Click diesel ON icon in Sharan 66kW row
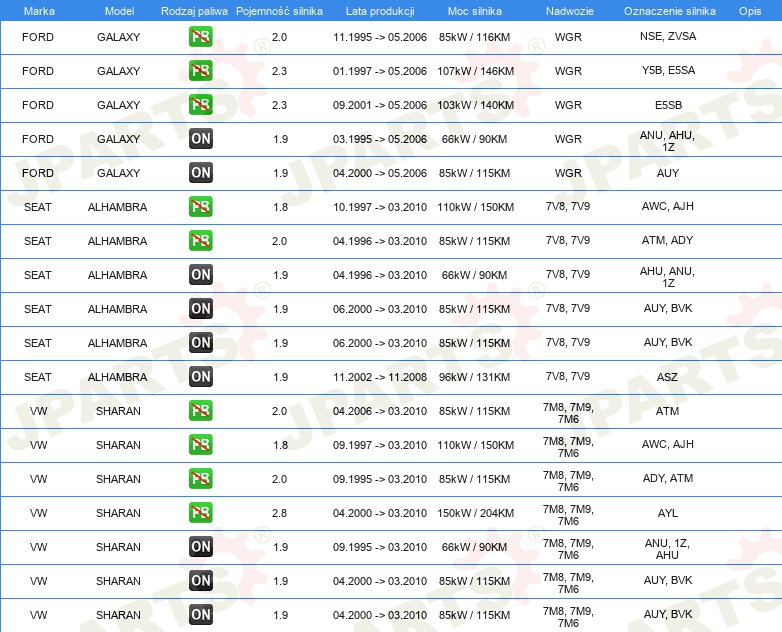The height and width of the screenshot is (632, 782). click(200, 547)
